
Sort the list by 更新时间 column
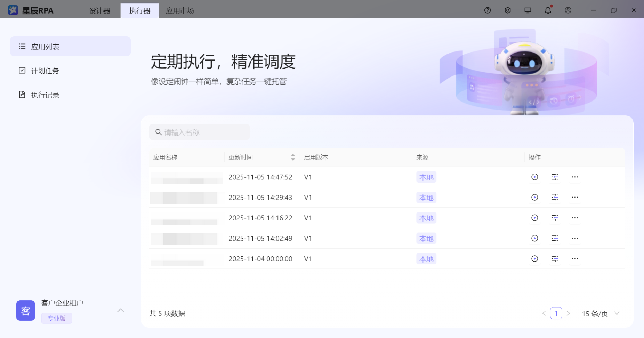[x=293, y=157]
